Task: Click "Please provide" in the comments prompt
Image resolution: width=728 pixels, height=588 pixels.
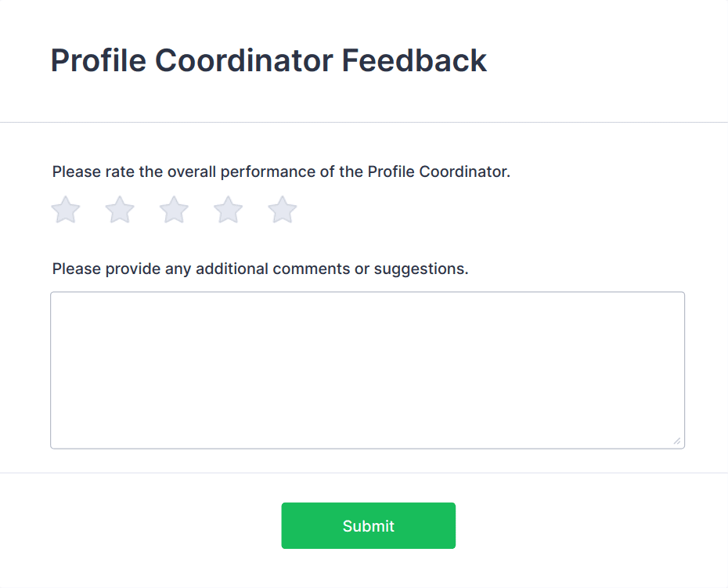Action: click(x=106, y=269)
